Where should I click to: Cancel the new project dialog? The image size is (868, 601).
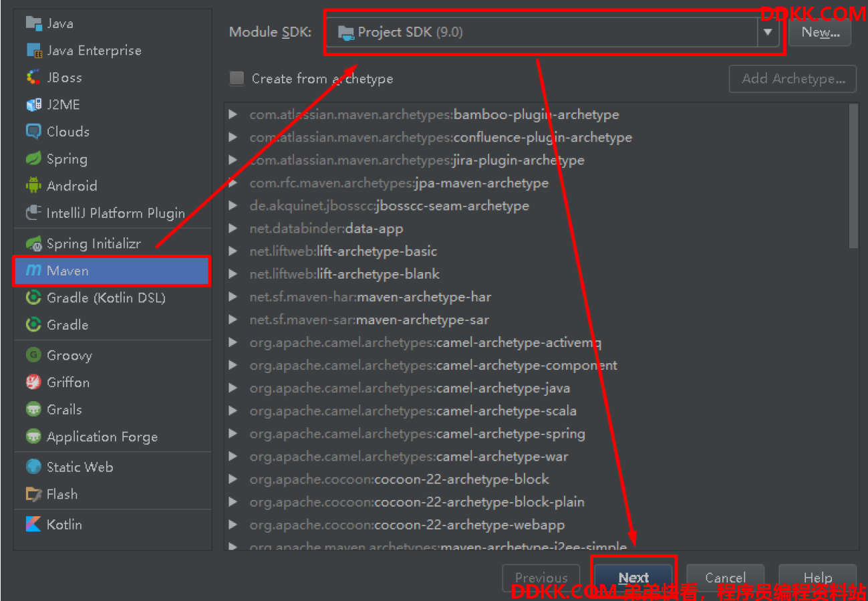(x=725, y=578)
